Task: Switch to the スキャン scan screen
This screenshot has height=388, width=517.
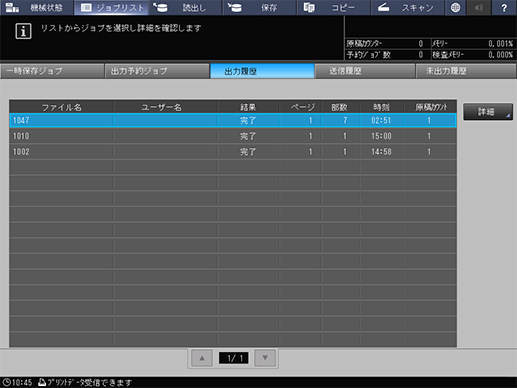Action: click(408, 8)
